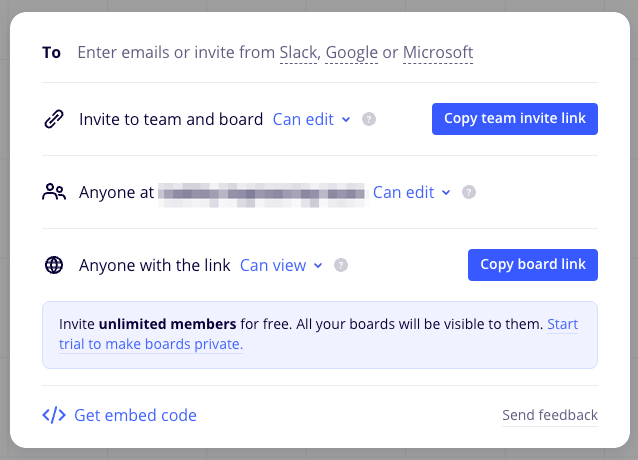
Task: Click the two-people team icon
Action: point(54,192)
